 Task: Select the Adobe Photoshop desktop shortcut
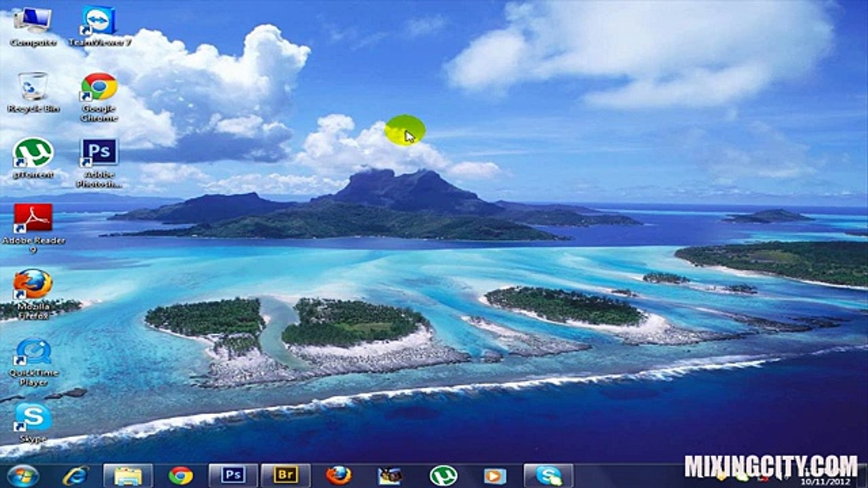[99, 163]
